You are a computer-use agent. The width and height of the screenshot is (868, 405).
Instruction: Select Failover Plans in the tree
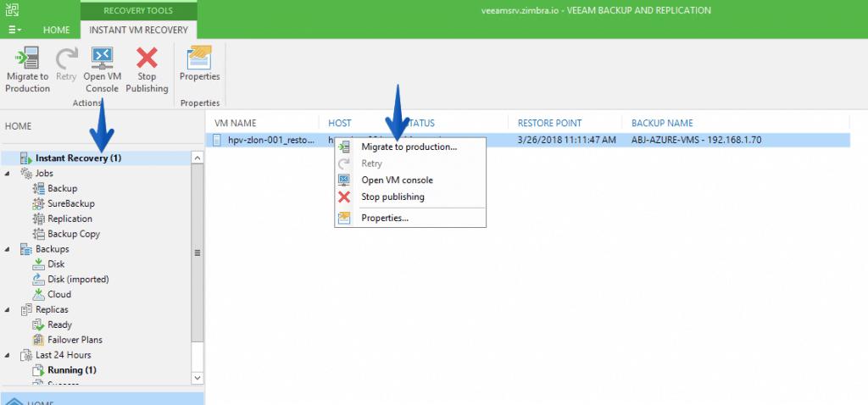pos(75,340)
